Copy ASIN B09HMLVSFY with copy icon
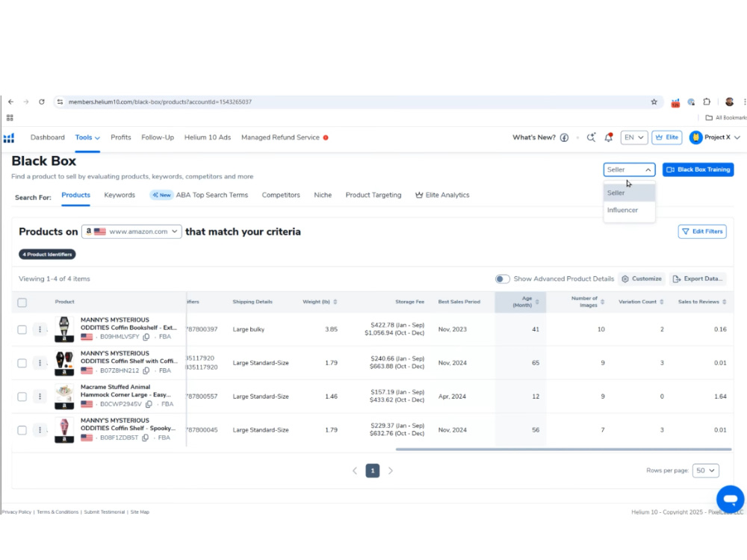The height and width of the screenshot is (560, 747). point(146,337)
